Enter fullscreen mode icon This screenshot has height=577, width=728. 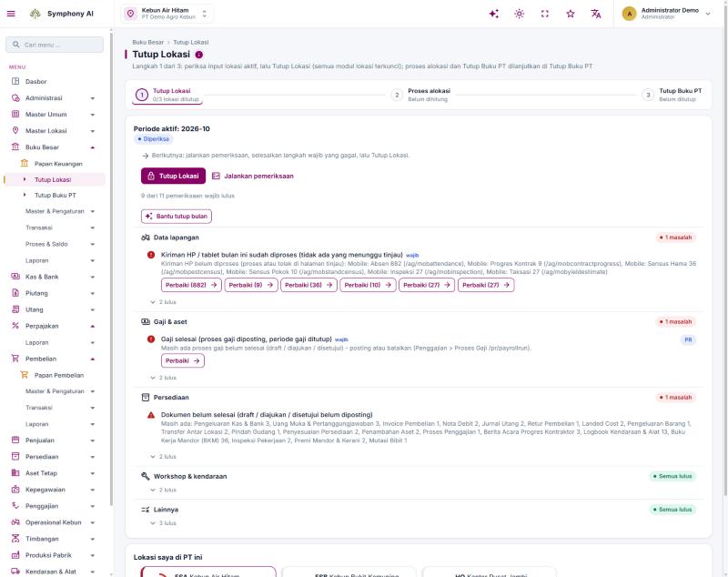pos(545,14)
